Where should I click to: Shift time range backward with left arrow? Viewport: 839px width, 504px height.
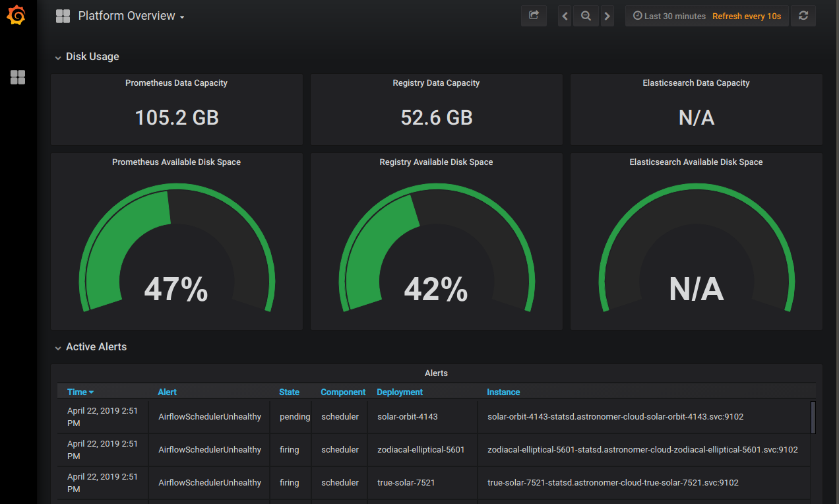click(x=565, y=16)
